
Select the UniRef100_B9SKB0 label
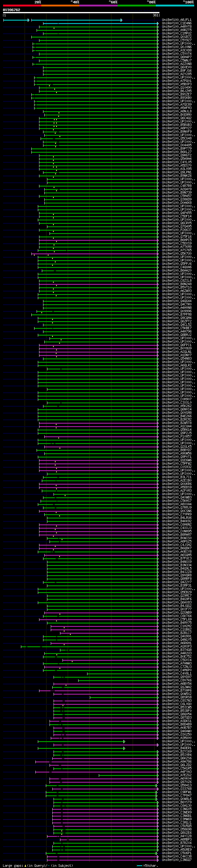tap(177, 98)
